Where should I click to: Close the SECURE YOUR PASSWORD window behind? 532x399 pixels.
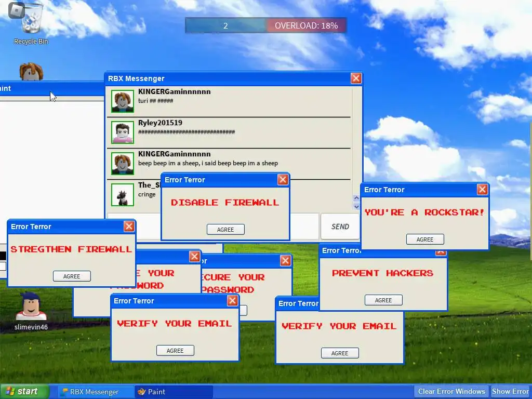tap(285, 261)
